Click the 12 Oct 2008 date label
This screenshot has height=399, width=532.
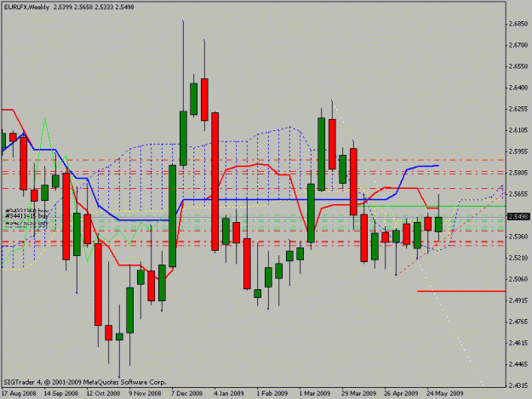point(103,394)
